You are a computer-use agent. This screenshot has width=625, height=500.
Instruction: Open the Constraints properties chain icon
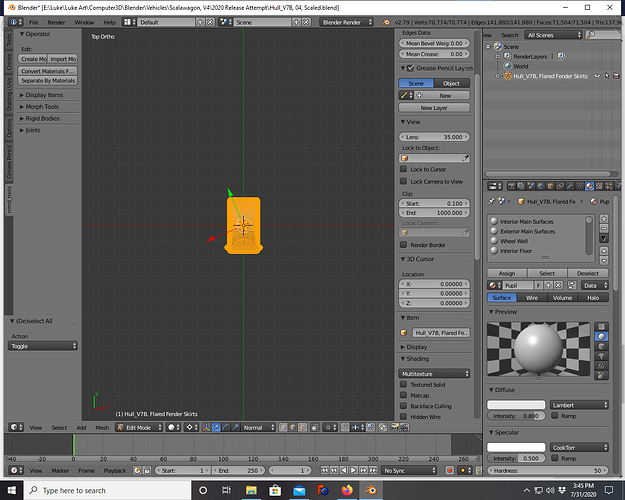pyautogui.click(x=560, y=186)
